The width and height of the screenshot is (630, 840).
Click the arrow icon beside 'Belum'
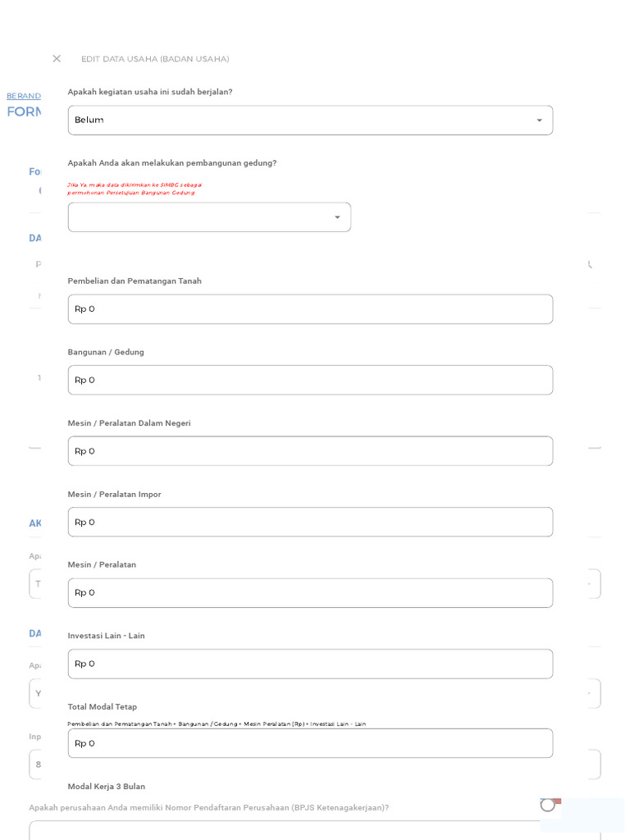tap(539, 121)
